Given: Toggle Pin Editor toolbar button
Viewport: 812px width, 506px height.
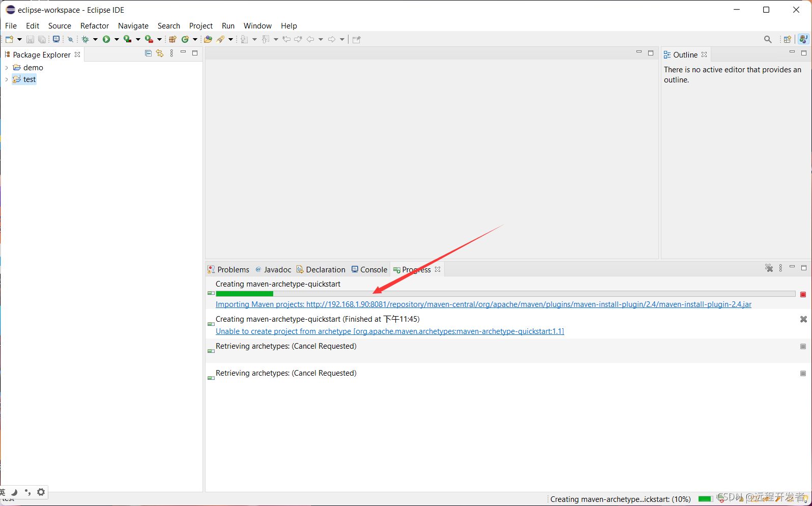Looking at the screenshot, I should point(356,39).
